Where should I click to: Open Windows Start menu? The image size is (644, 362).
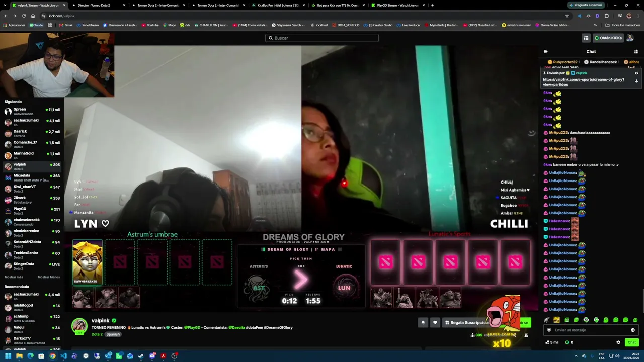click(8, 356)
